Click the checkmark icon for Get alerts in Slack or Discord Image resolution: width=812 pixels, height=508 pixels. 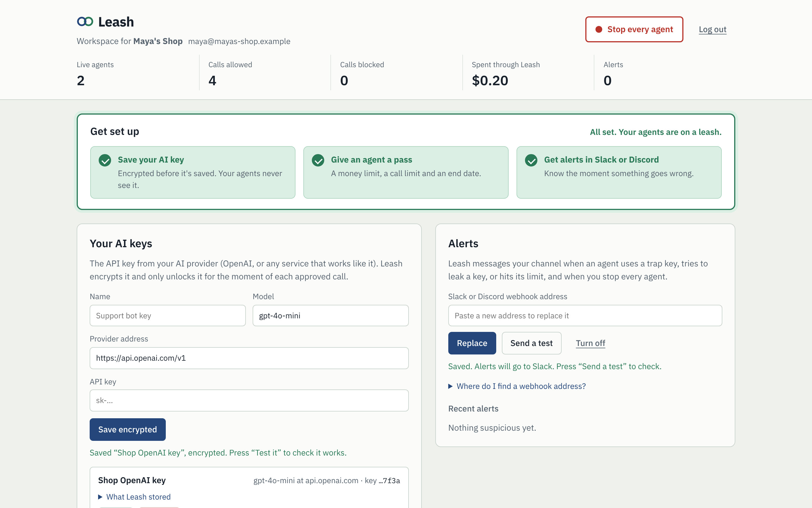tap(531, 160)
